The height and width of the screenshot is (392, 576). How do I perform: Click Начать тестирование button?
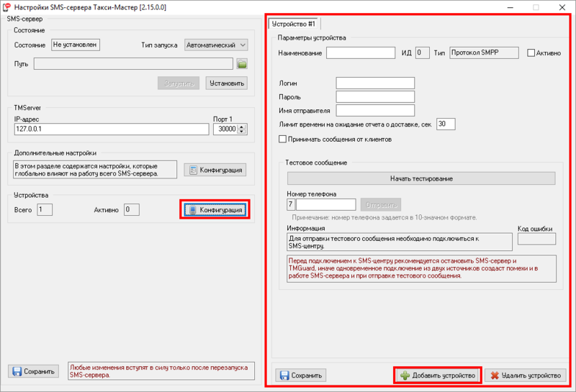click(x=421, y=178)
